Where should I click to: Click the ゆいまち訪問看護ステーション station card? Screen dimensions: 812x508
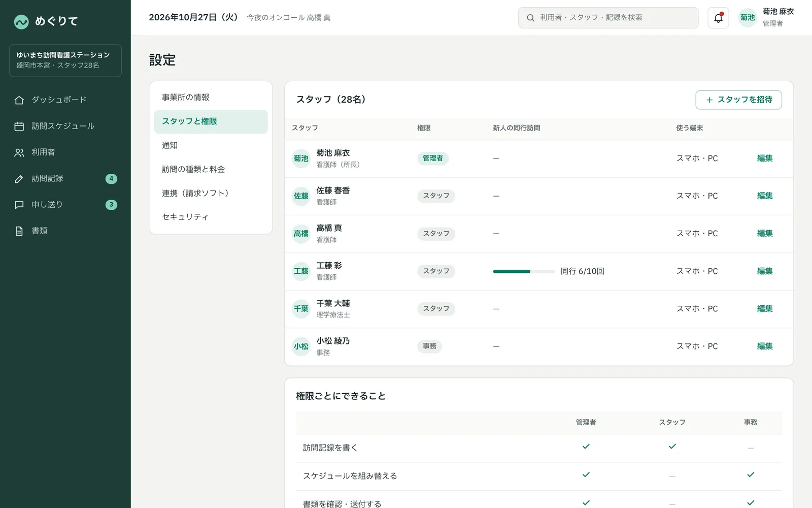click(65, 60)
